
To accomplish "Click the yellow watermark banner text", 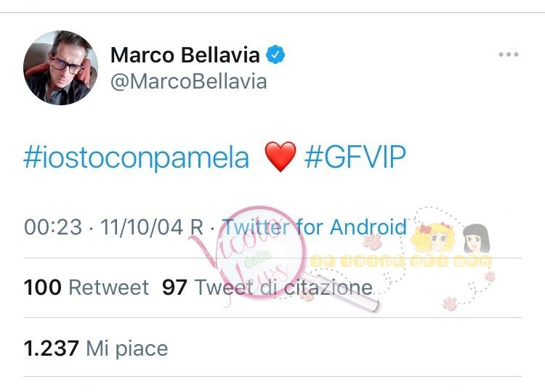I will (400, 261).
